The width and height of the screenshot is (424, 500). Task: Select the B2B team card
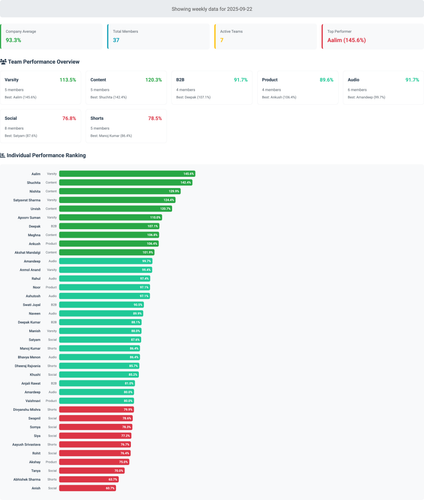212,88
